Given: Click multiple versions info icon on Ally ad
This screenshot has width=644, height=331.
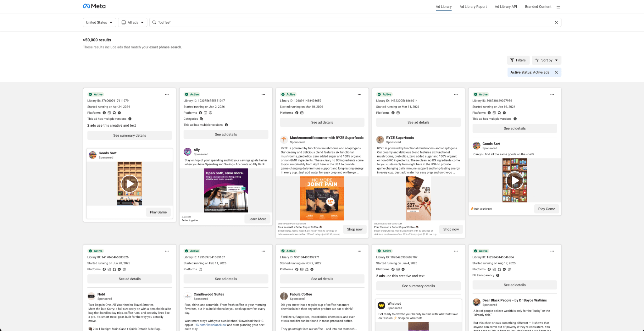Looking at the screenshot, I should [x=226, y=125].
